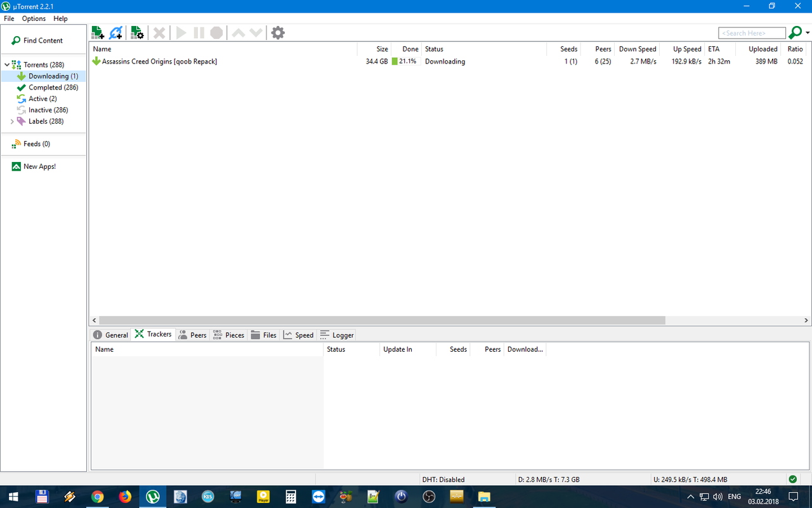812x508 pixels.
Task: Click the green search magnifier icon
Action: tap(795, 32)
